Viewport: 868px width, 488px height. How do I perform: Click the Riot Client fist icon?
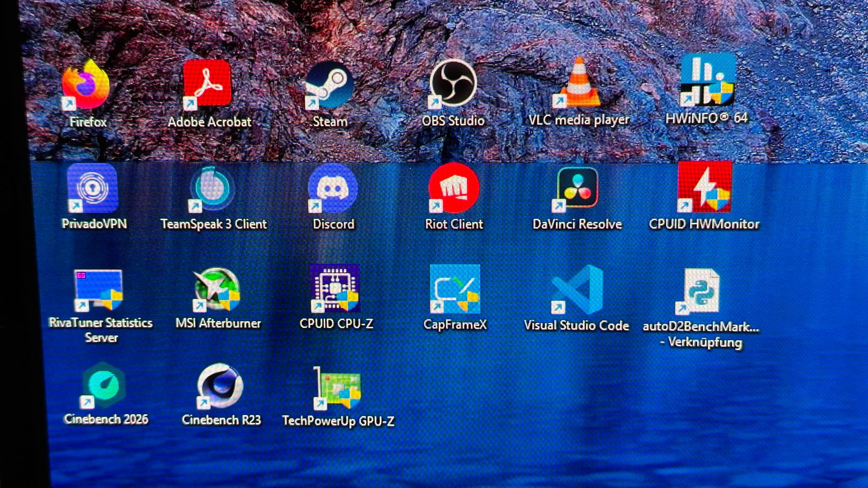[x=453, y=188]
